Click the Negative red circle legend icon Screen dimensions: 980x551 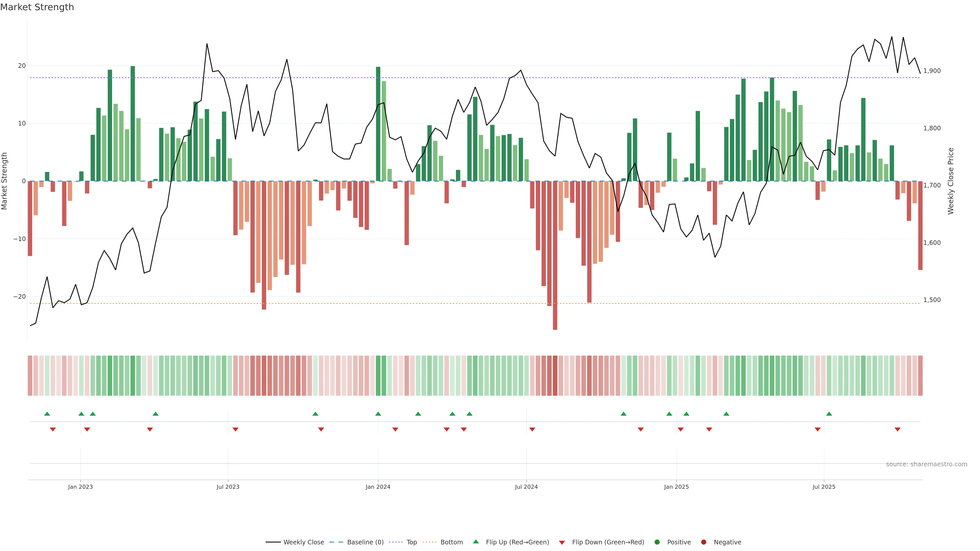[x=703, y=542]
